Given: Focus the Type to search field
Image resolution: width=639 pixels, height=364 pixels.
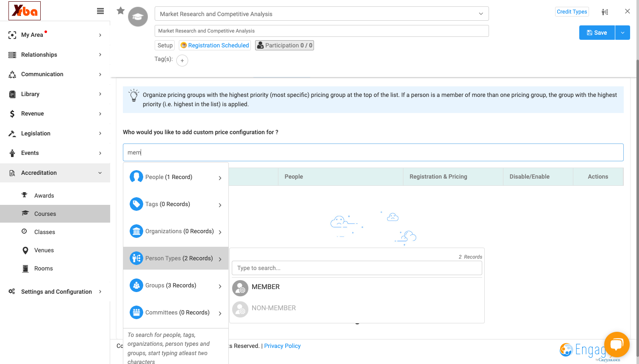Looking at the screenshot, I should [357, 268].
